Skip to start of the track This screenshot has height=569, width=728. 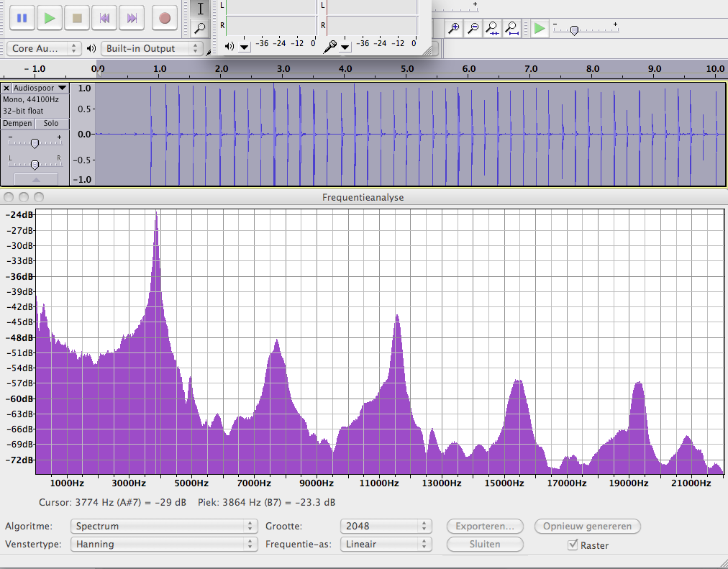coord(104,18)
